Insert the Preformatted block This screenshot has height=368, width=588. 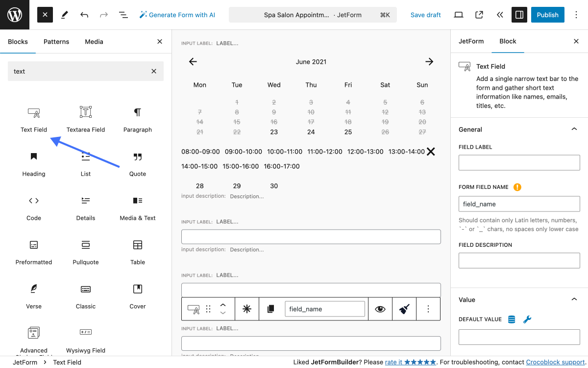[x=34, y=252]
